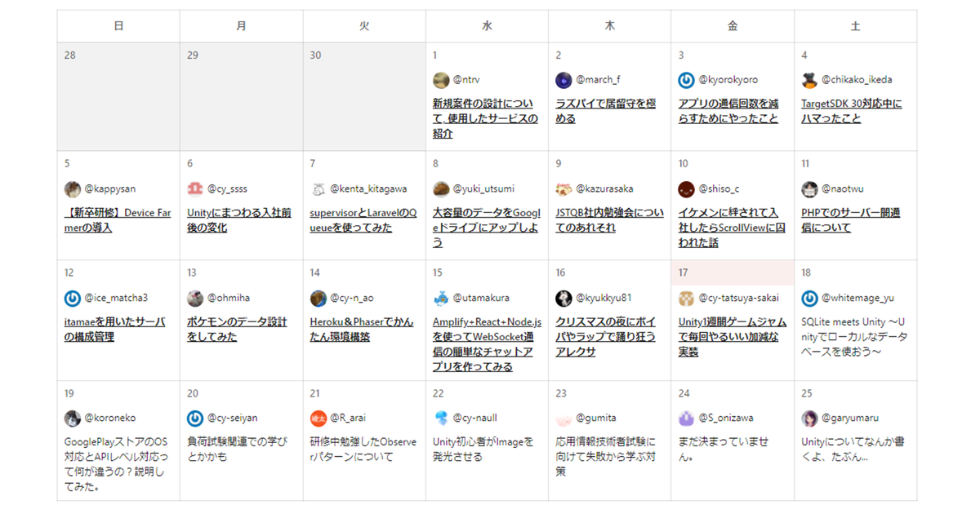Click the orange avatar of @R_arai
Viewport: 980px width, 514px height.
click(x=318, y=419)
